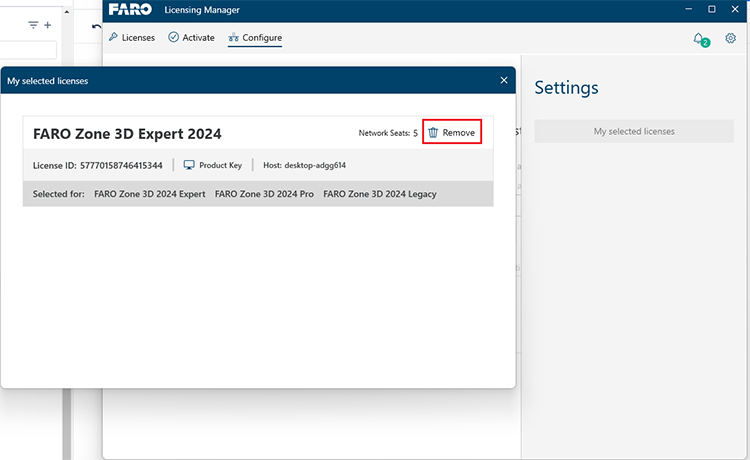This screenshot has width=750, height=460.
Task: Switch to the Licenses tab
Action: (x=137, y=38)
